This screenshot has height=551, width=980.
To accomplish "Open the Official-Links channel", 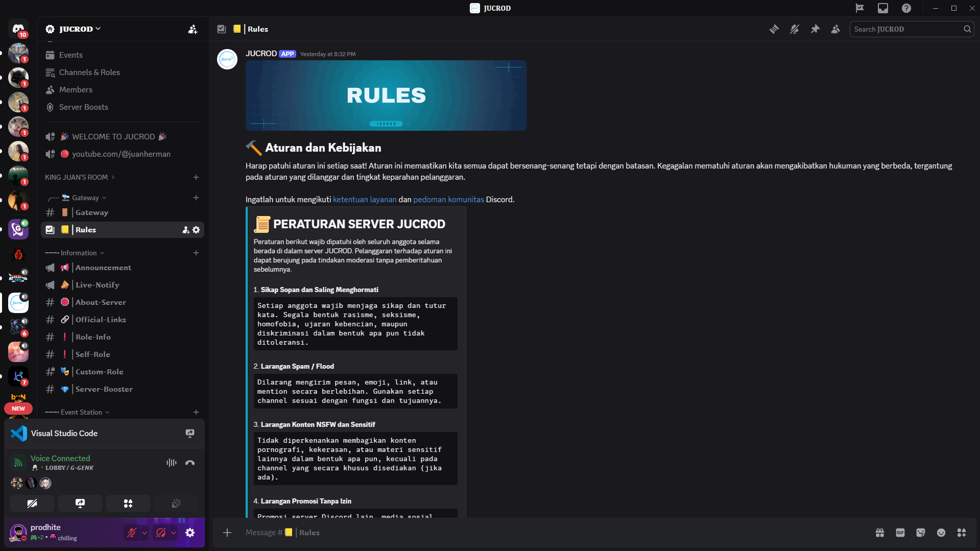I will coord(123,320).
